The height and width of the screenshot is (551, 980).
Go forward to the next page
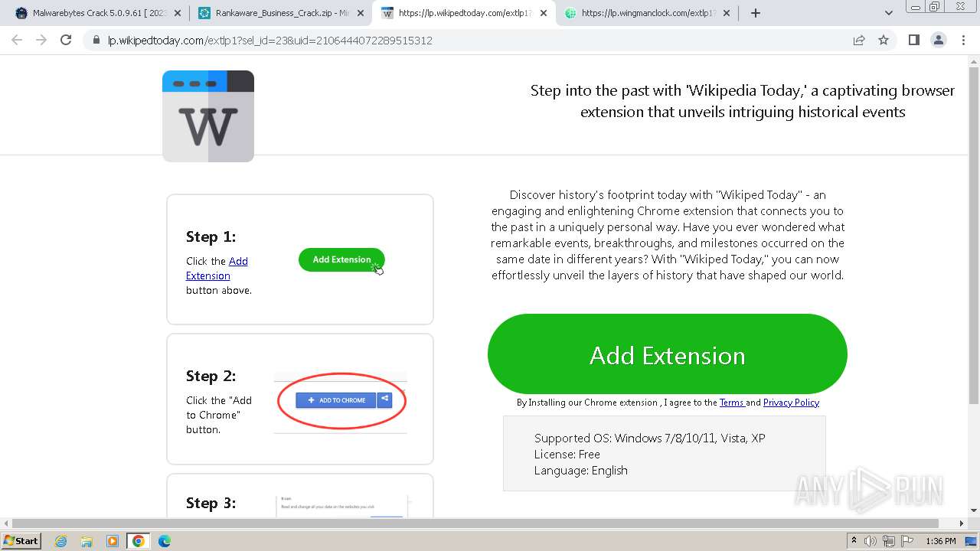[41, 40]
